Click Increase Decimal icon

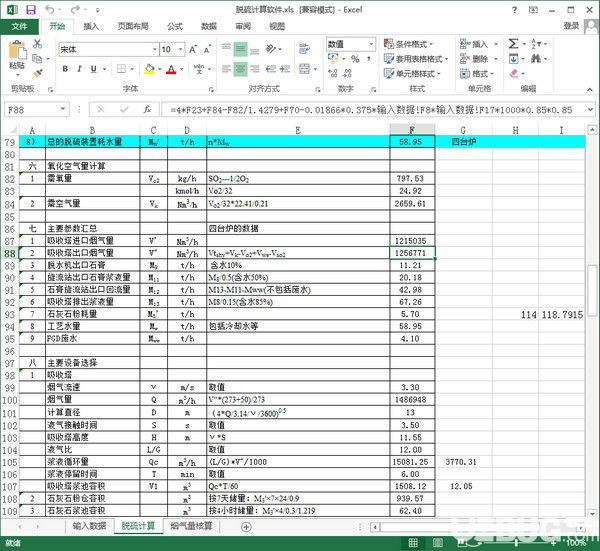click(x=333, y=73)
